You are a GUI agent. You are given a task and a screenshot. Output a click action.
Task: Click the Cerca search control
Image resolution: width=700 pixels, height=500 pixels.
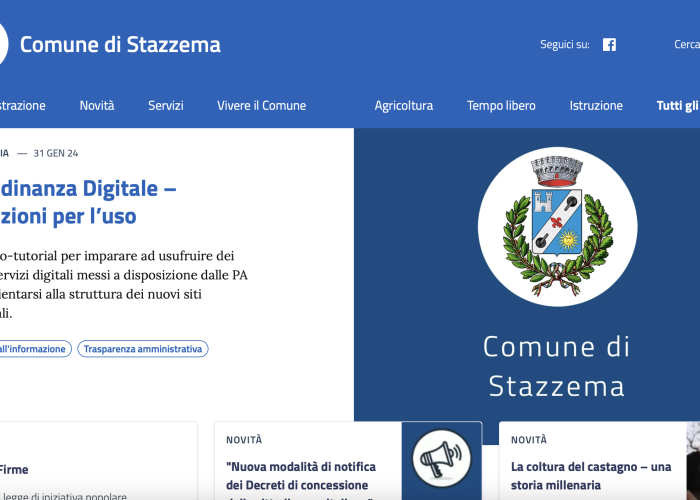click(687, 45)
